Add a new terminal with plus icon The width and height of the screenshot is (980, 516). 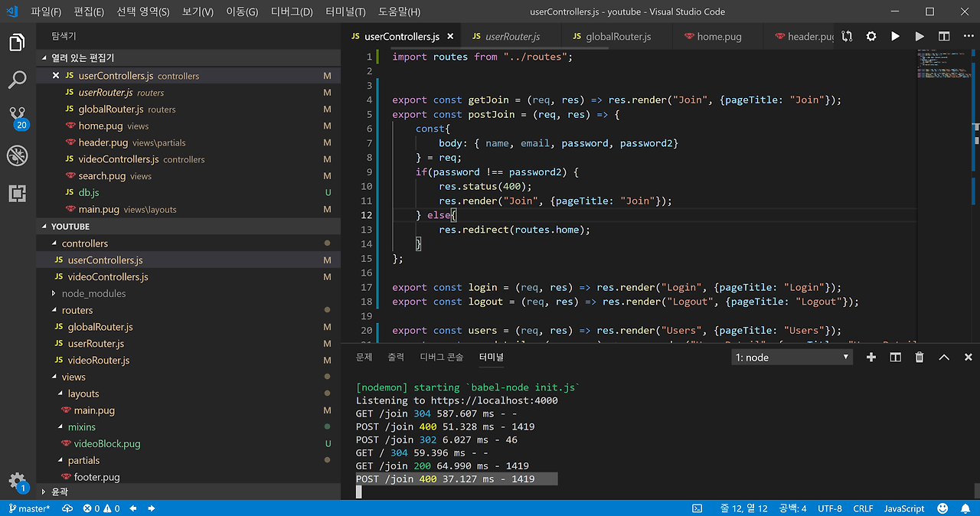[871, 358]
